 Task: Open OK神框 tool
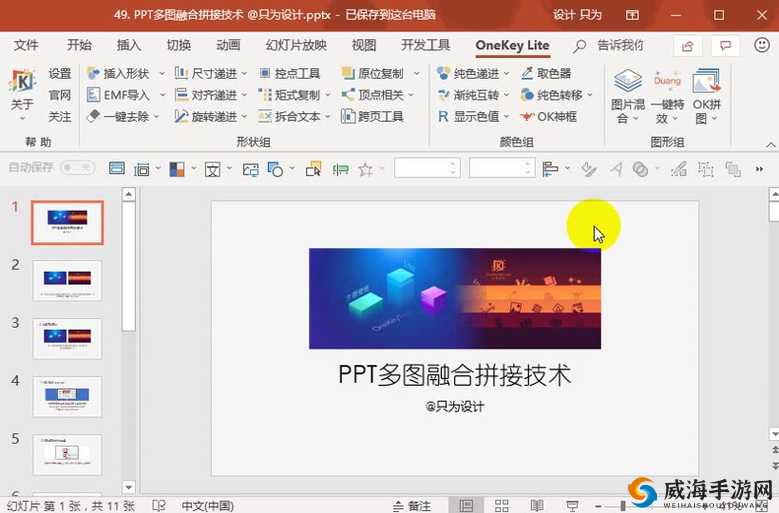[x=548, y=117]
